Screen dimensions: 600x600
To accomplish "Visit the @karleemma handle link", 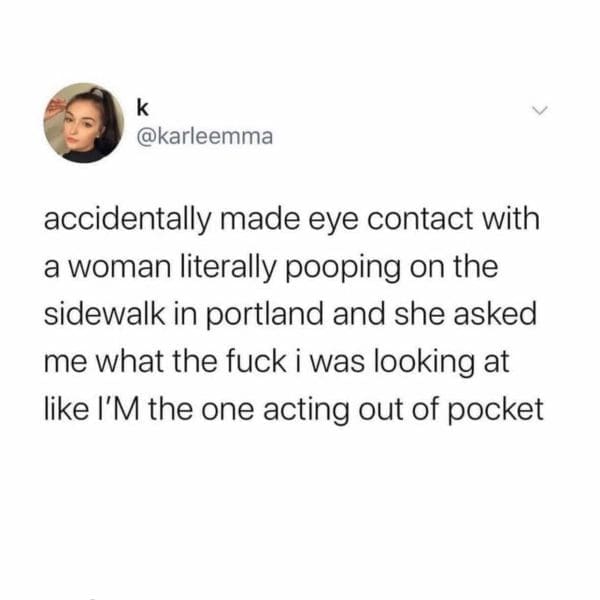I will (x=205, y=137).
